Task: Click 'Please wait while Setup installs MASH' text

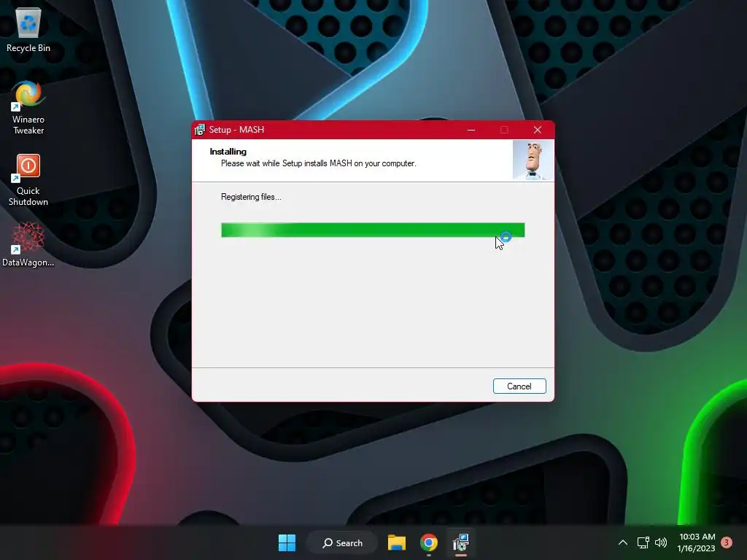Action: [x=318, y=163]
